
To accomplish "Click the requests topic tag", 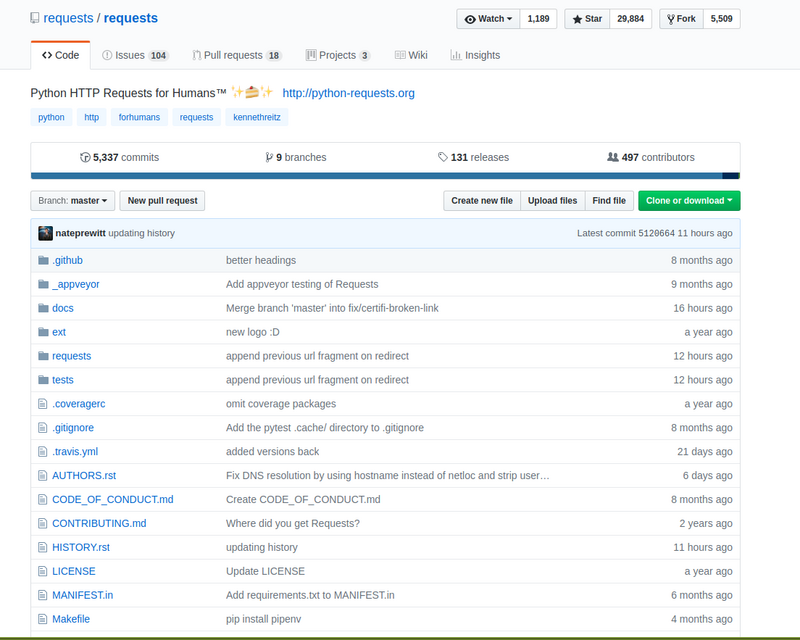I will click(x=196, y=117).
